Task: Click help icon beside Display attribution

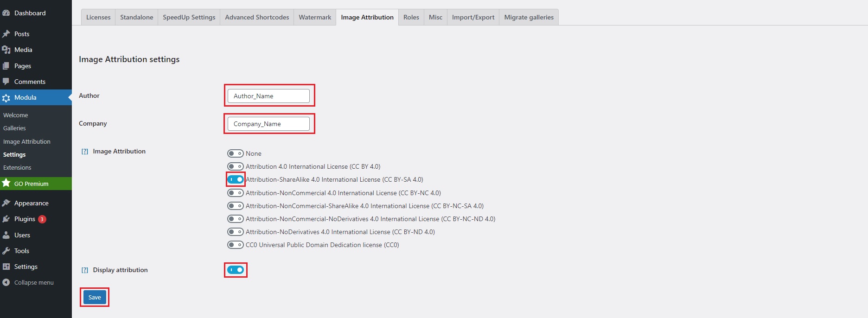Action: tap(85, 270)
